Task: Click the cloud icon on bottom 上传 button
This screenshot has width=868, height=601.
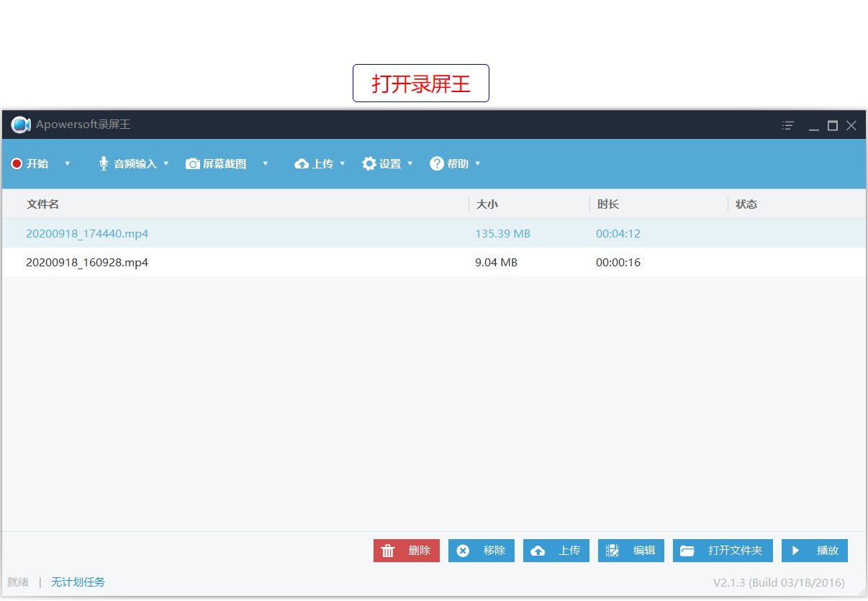Action: pyautogui.click(x=538, y=551)
